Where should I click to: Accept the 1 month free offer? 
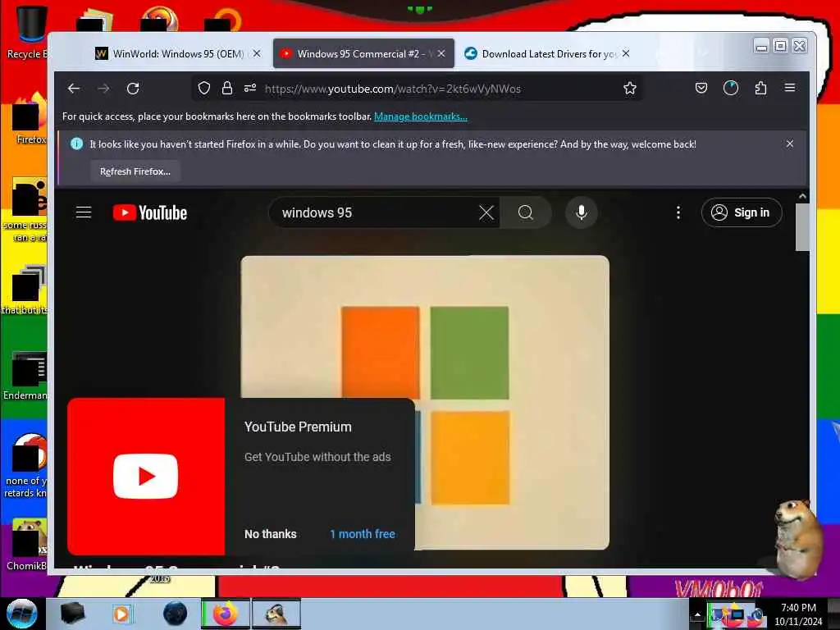(x=363, y=534)
